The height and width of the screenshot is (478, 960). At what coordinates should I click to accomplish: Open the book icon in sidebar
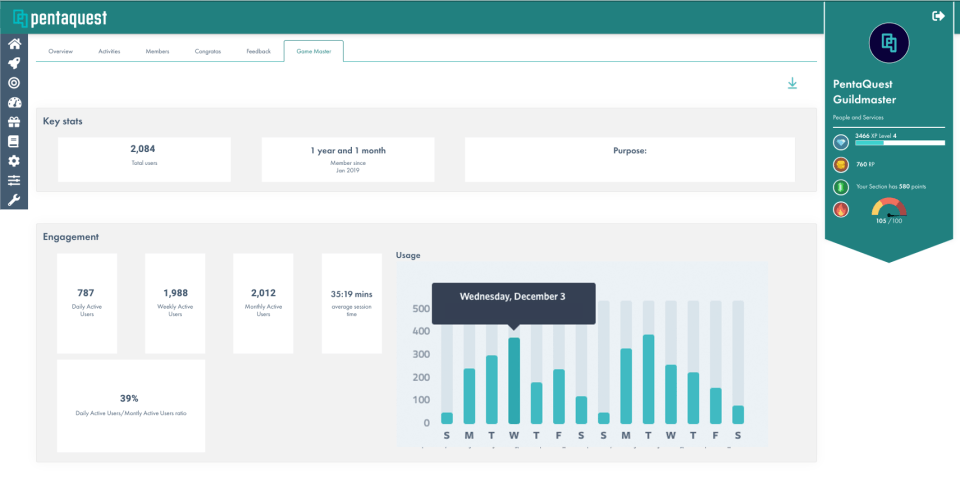(x=14, y=141)
